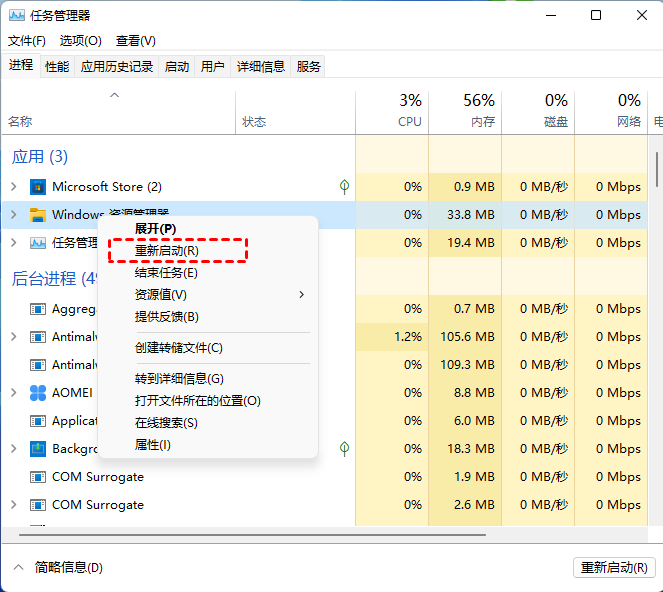The height and width of the screenshot is (592, 663).
Task: Click the 任务管理器 process row icon
Action: tap(38, 243)
